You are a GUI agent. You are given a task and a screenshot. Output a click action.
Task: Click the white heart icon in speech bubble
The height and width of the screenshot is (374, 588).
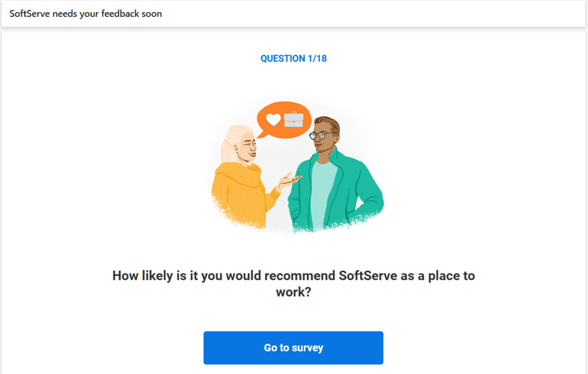click(x=273, y=119)
